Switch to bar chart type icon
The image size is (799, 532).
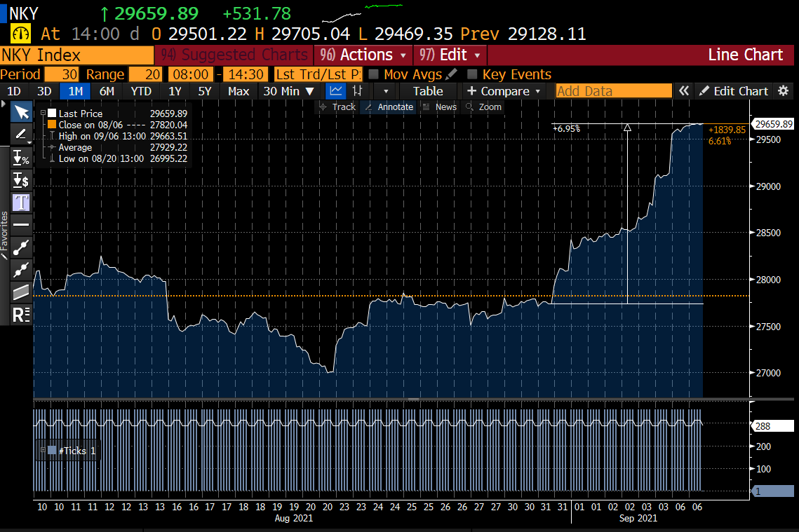(358, 91)
